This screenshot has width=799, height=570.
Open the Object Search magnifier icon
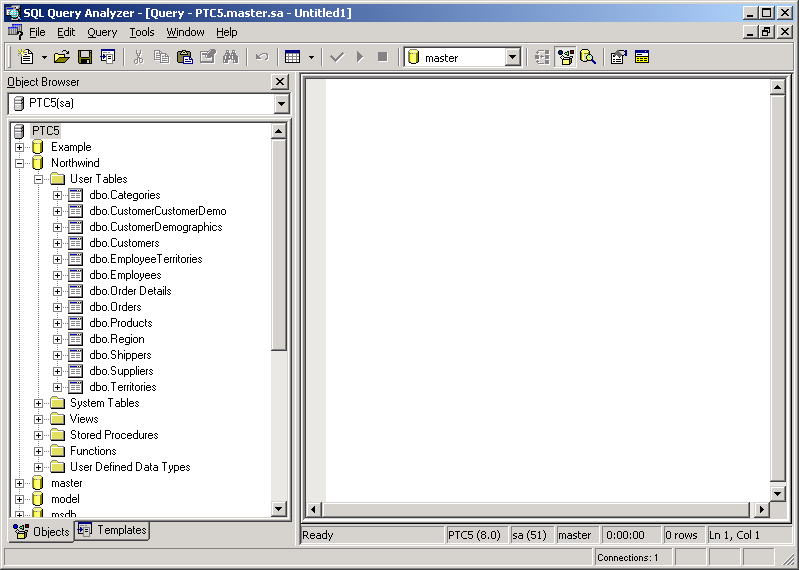click(x=588, y=57)
